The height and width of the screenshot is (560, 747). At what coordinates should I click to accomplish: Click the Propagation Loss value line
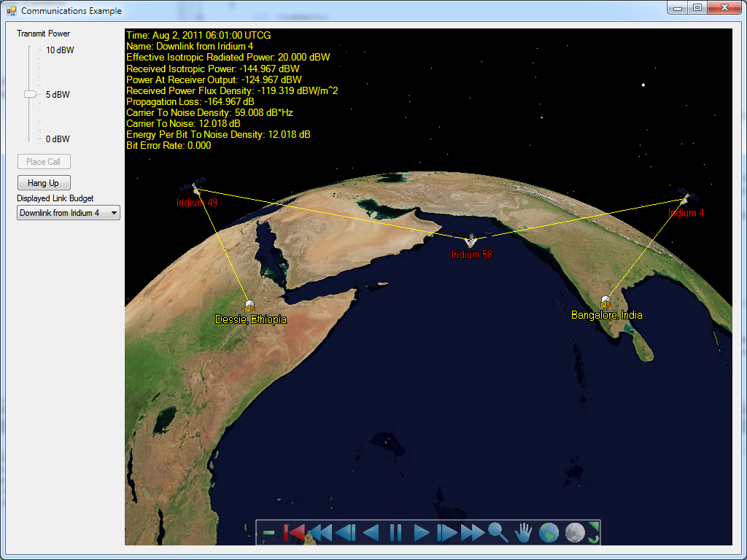(190, 101)
